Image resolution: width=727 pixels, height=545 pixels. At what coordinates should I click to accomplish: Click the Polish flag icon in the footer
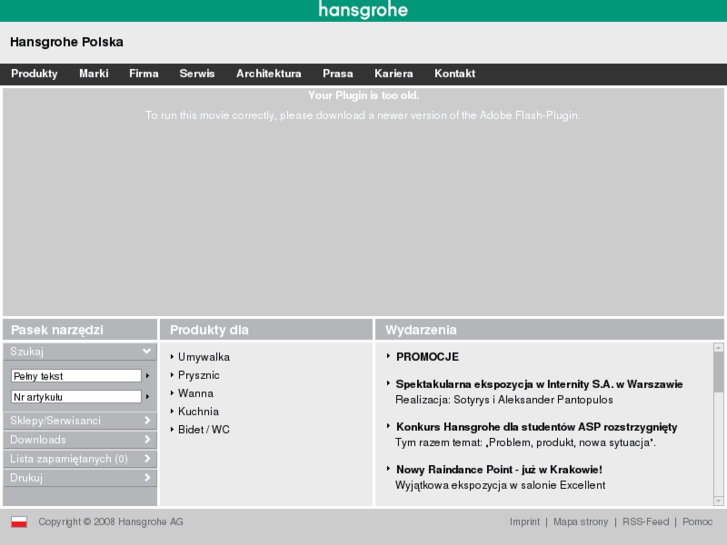point(19,522)
